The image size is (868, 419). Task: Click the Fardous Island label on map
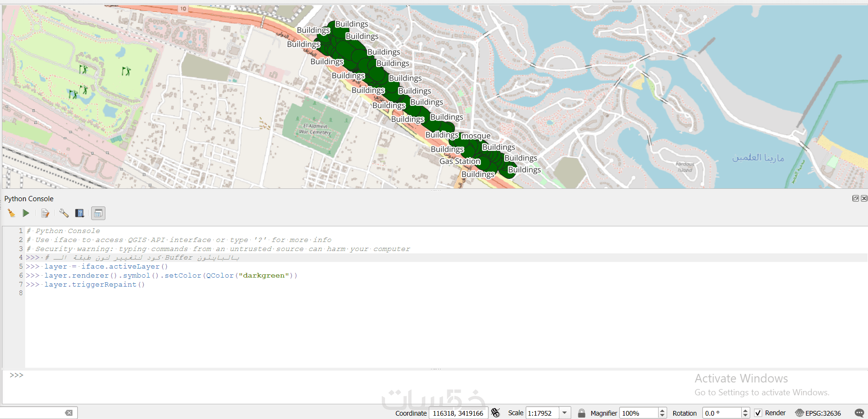pyautogui.click(x=685, y=167)
